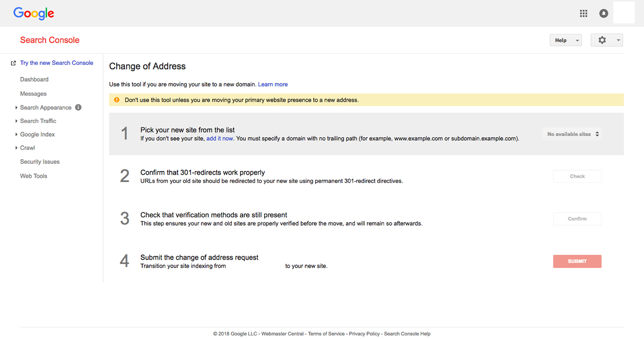Open the Google apps grid icon
The height and width of the screenshot is (339, 644).
pos(584,14)
